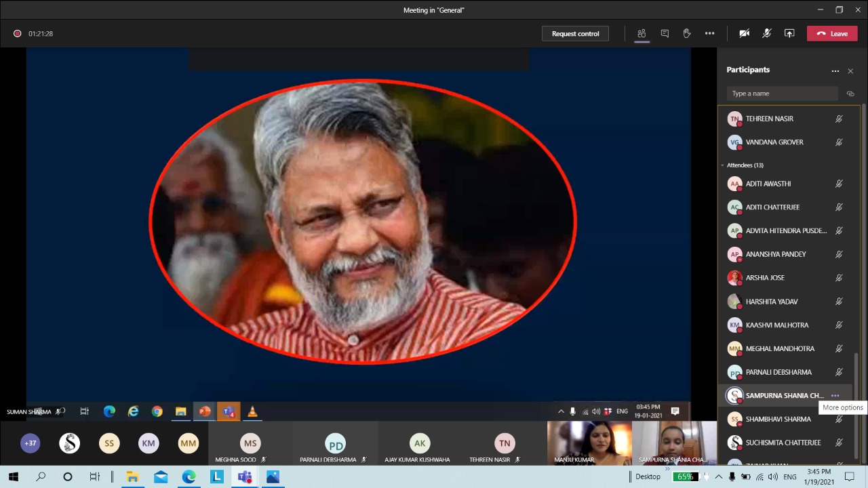
Task: Hide the participants panel via toolbar icon
Action: click(642, 33)
